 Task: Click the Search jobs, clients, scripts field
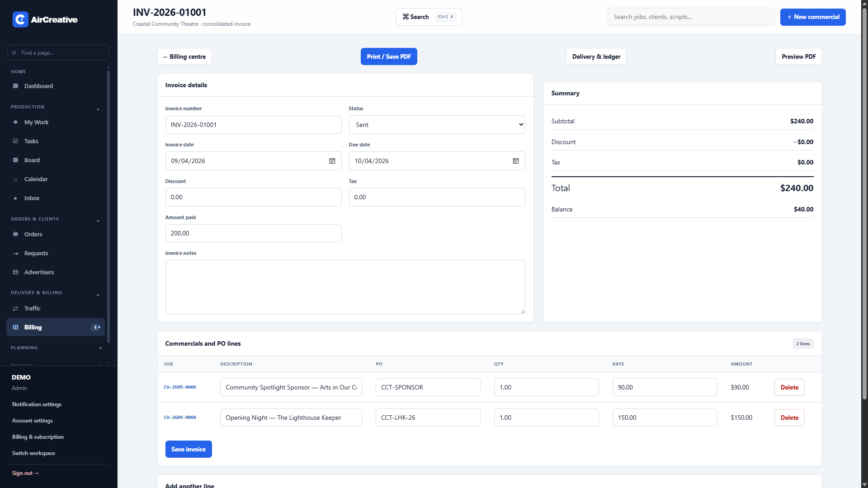pos(691,17)
